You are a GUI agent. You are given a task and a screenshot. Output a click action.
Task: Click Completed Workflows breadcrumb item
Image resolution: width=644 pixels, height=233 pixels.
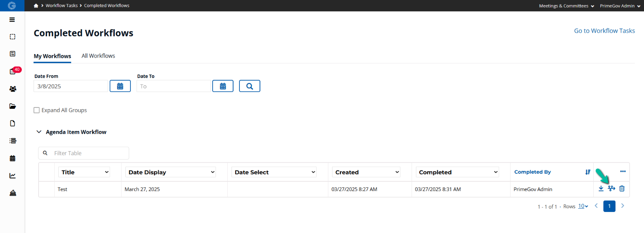pyautogui.click(x=107, y=6)
